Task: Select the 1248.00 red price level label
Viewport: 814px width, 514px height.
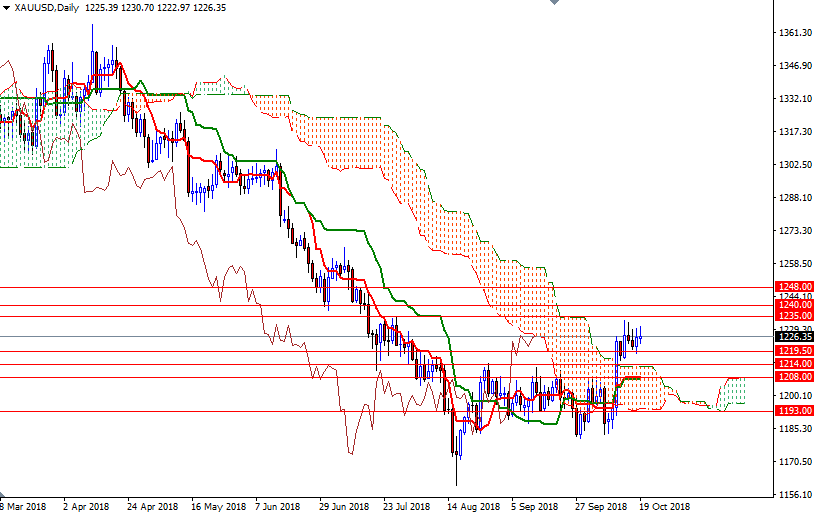Action: tap(794, 287)
